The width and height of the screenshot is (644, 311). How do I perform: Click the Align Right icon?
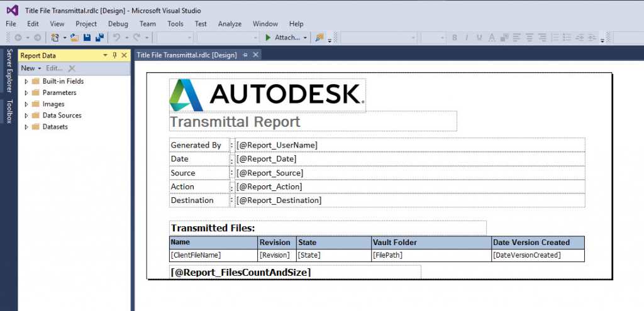[543, 38]
